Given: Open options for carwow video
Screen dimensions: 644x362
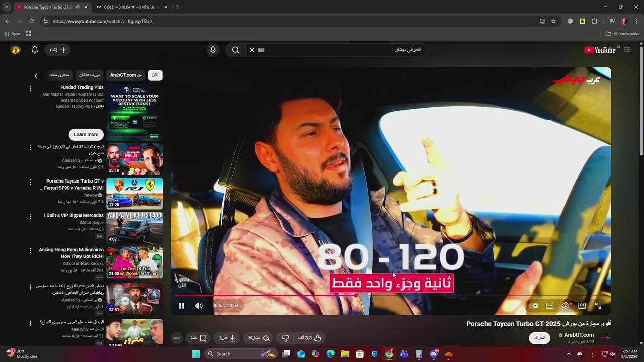Looking at the screenshot, I should 30,182.
